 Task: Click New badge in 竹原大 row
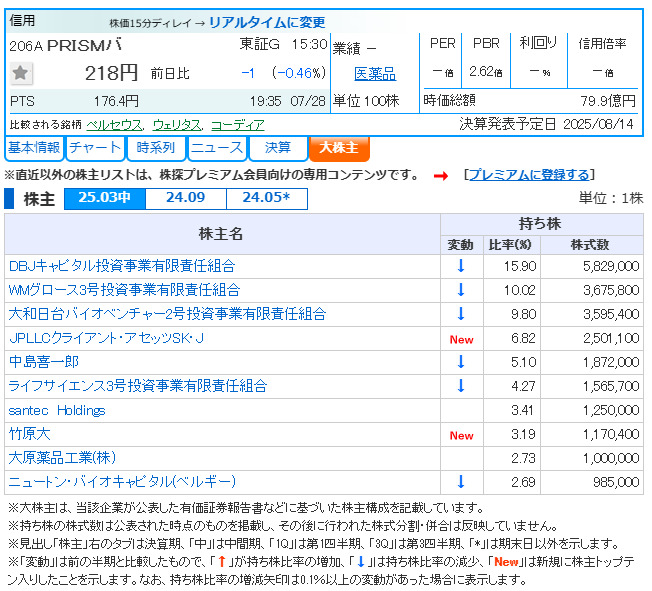(x=462, y=435)
